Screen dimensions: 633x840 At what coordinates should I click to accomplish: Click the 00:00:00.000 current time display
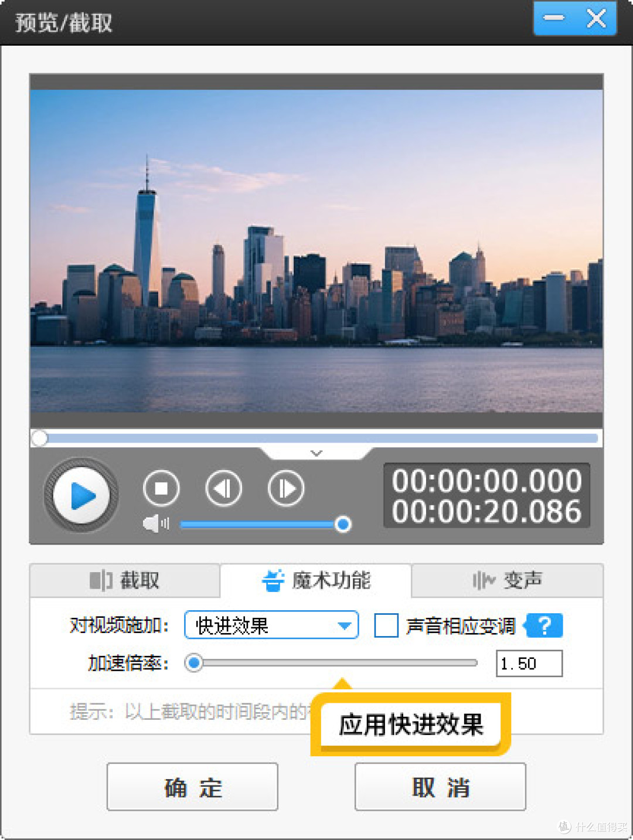[x=486, y=481]
